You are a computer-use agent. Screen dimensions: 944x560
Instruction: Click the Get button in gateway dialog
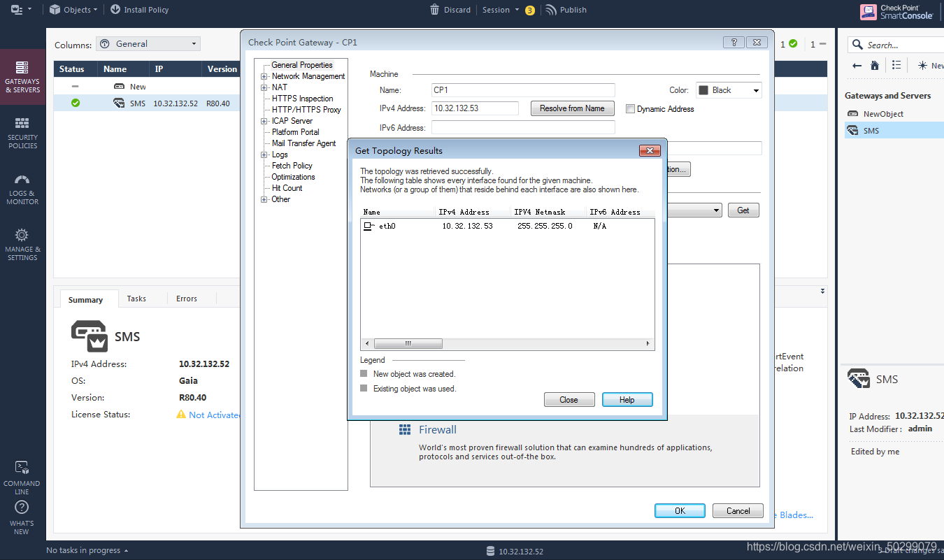(743, 210)
